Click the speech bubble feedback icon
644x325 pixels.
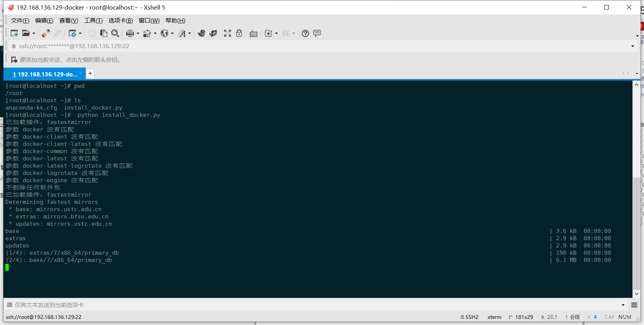click(x=317, y=33)
